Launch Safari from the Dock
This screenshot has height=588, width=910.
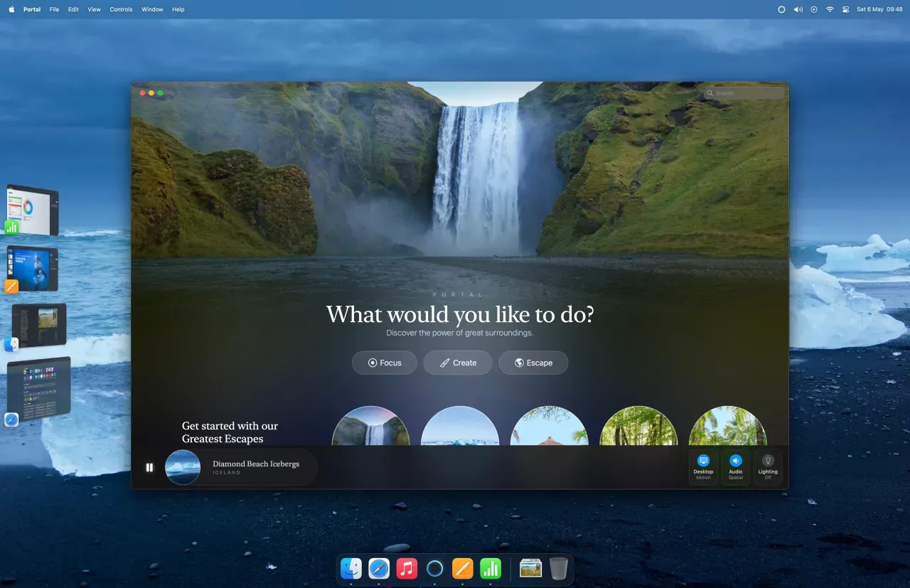pos(379,568)
